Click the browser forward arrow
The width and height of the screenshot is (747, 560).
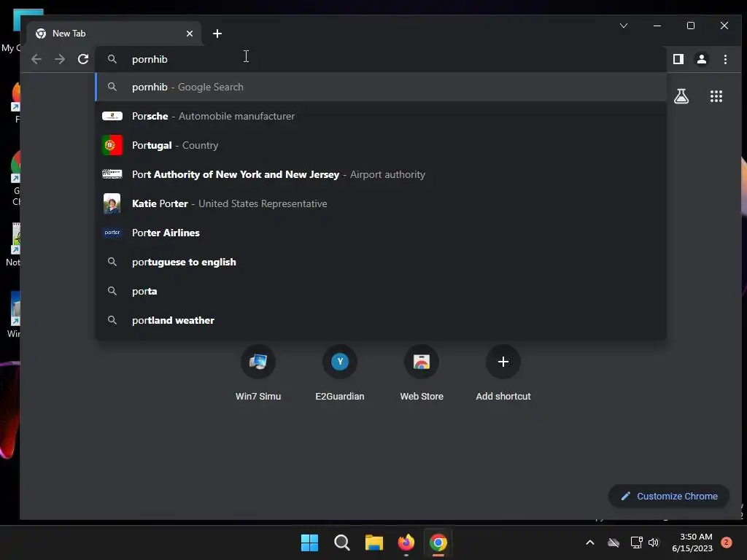pyautogui.click(x=60, y=59)
